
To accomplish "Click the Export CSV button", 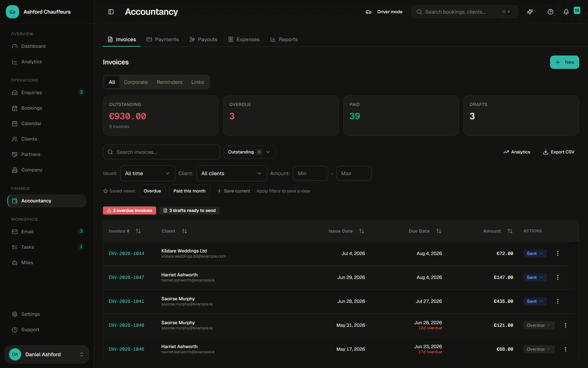I will coord(559,152).
